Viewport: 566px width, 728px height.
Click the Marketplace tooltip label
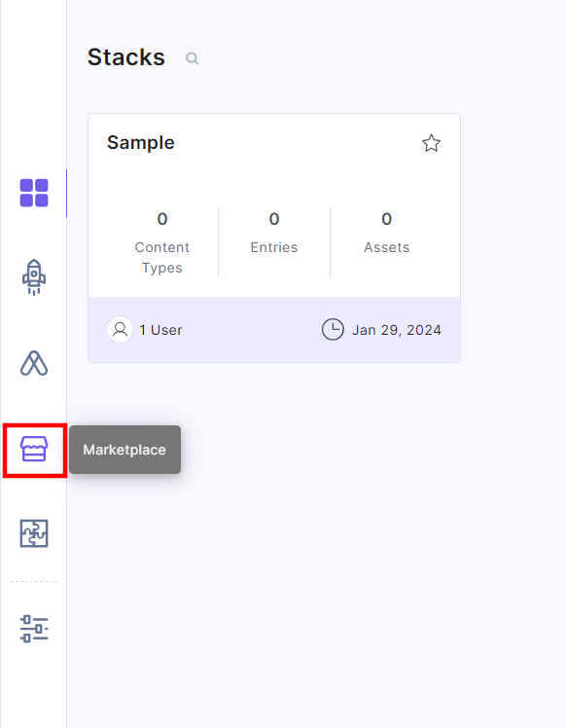[x=124, y=450]
